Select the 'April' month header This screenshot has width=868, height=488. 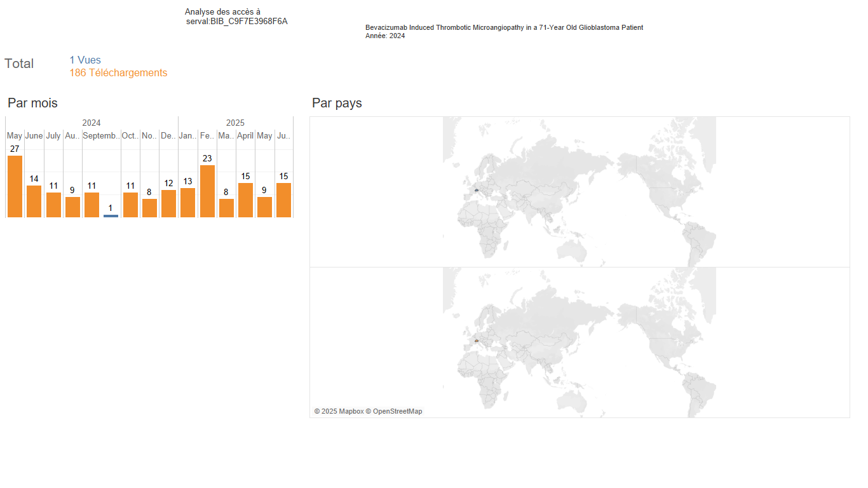pos(245,135)
